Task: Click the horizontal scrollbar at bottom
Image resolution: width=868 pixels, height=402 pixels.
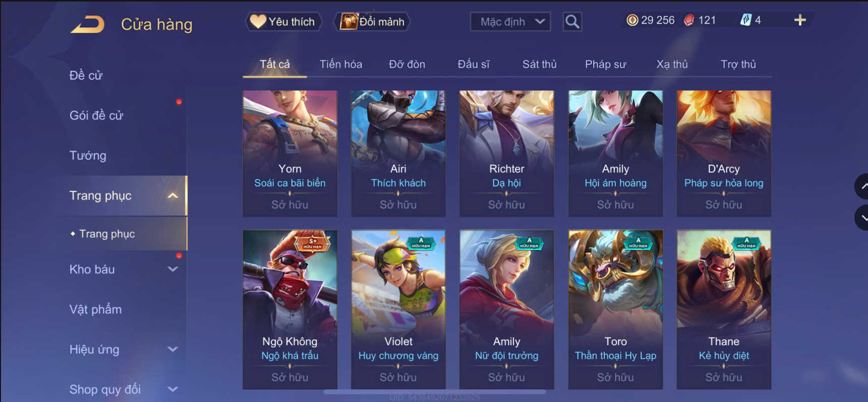Action: pyautogui.click(x=434, y=391)
